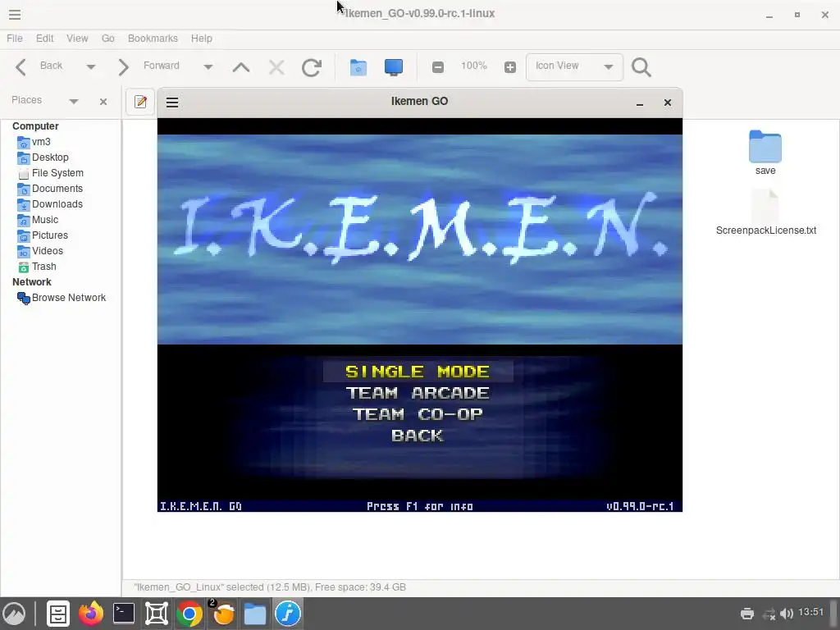
Task: Click the v0.99.0-rc.1 version text
Action: pos(640,506)
